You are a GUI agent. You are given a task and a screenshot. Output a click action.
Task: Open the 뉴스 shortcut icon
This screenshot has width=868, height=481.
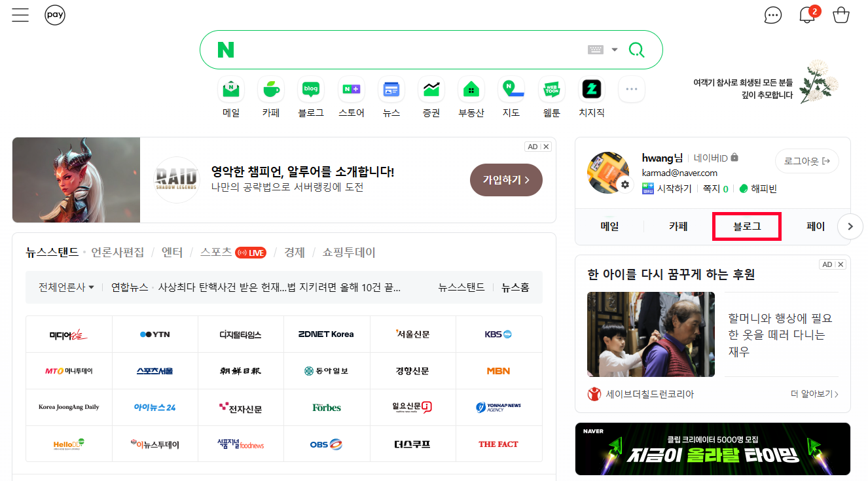point(391,90)
